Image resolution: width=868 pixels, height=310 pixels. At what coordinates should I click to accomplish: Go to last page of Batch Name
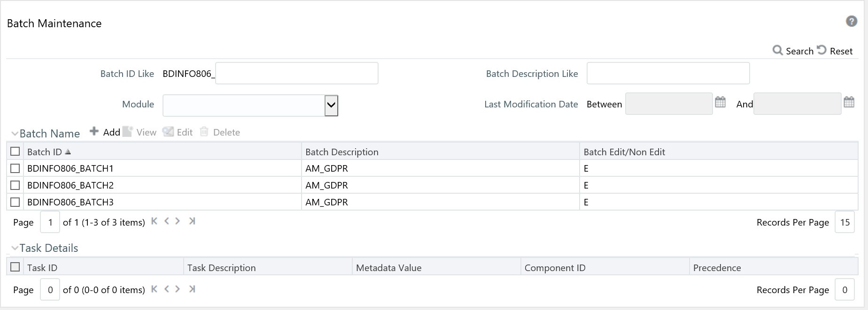[192, 221]
